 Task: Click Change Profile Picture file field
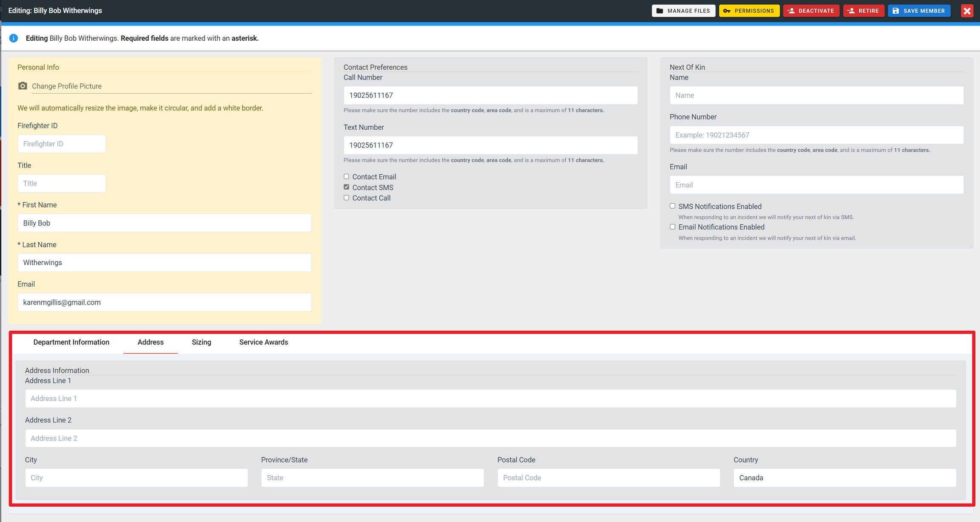coord(171,86)
